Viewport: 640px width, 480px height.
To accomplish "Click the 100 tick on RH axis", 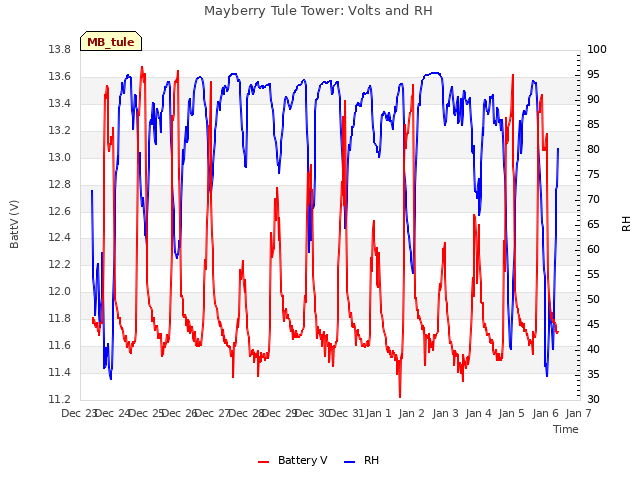I will click(x=597, y=50).
